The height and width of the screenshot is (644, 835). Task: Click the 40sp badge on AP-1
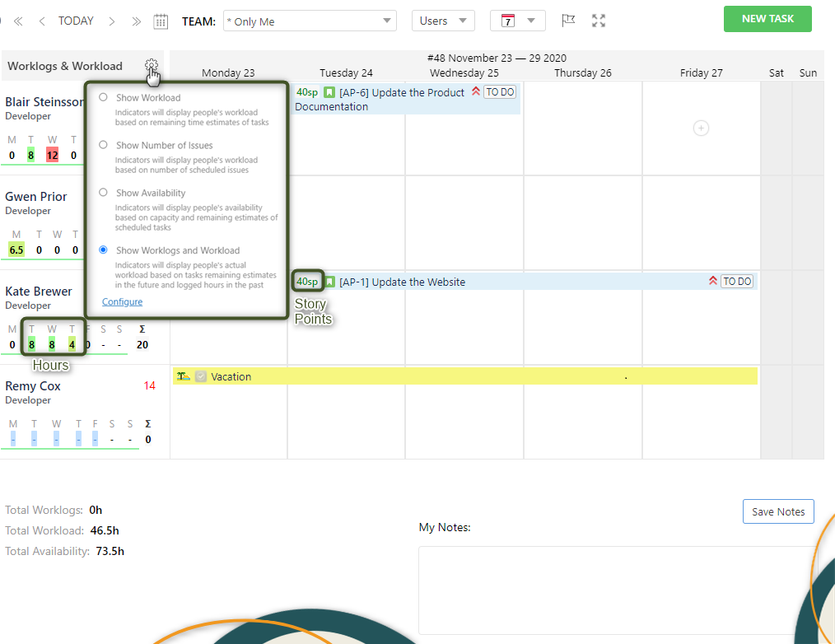click(307, 282)
